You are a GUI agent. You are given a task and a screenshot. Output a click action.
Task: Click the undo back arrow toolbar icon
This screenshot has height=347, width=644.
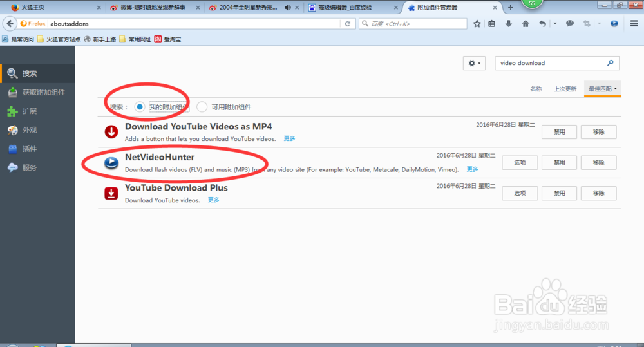pyautogui.click(x=542, y=24)
